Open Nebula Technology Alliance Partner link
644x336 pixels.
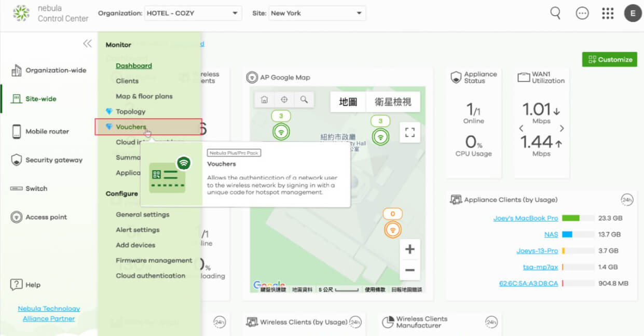click(49, 314)
